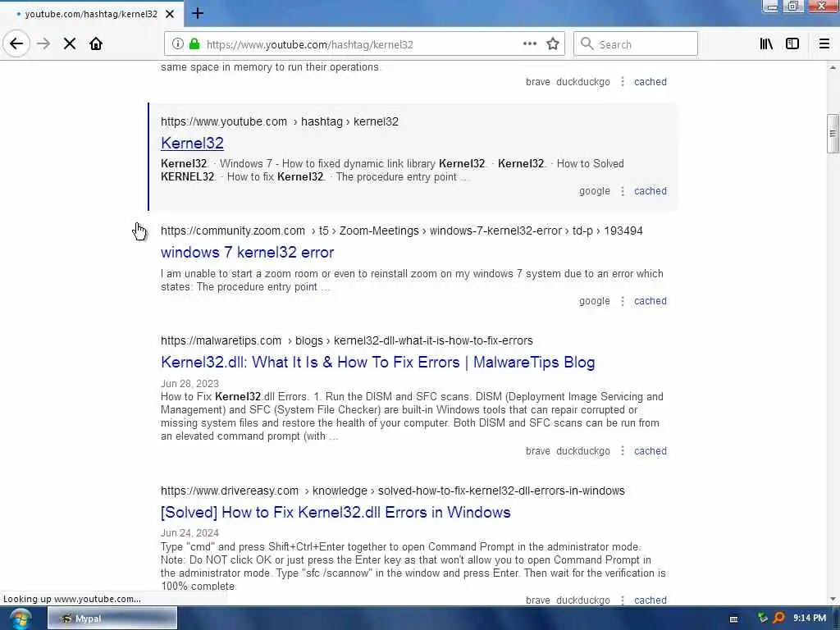Open the Windows Start menu
Viewport: 840px width, 630px height.
[20, 619]
